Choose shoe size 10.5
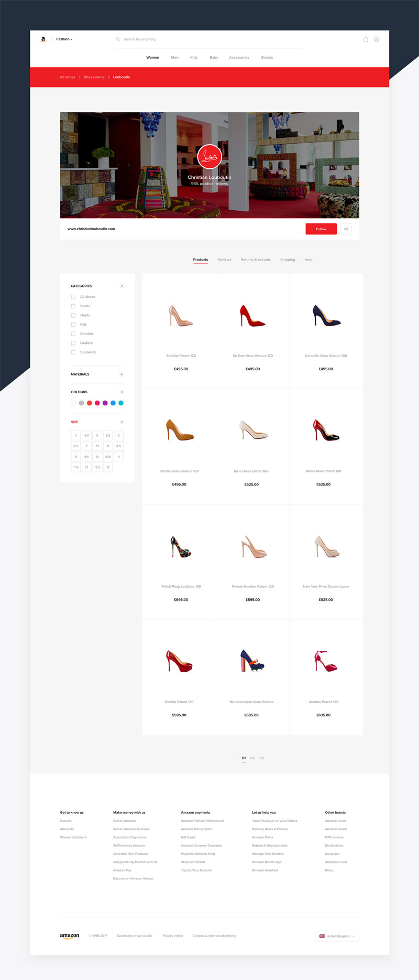The height and width of the screenshot is (980, 419). (108, 457)
